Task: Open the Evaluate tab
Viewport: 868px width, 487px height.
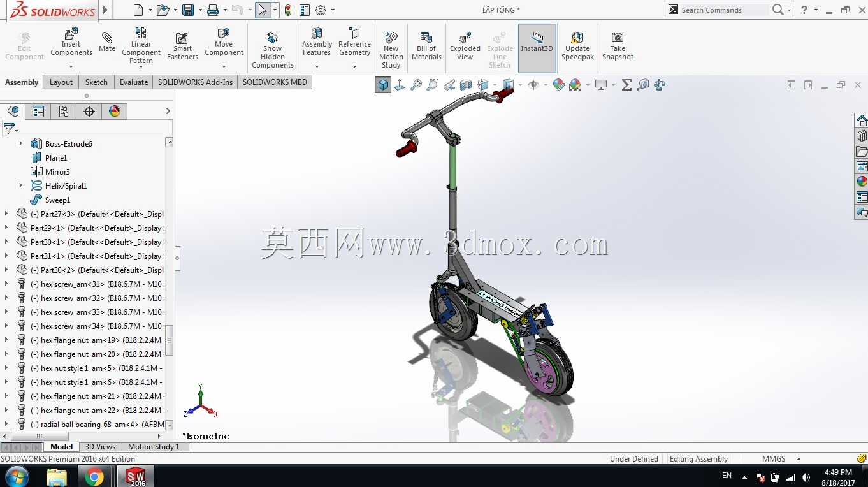Action: (x=134, y=82)
